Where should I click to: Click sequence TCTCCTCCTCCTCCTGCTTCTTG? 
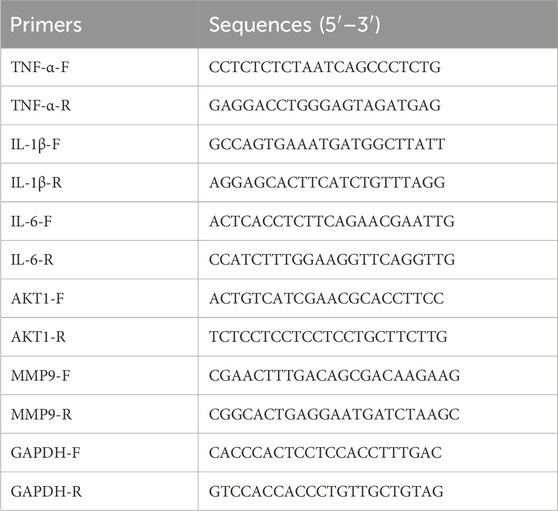click(328, 337)
